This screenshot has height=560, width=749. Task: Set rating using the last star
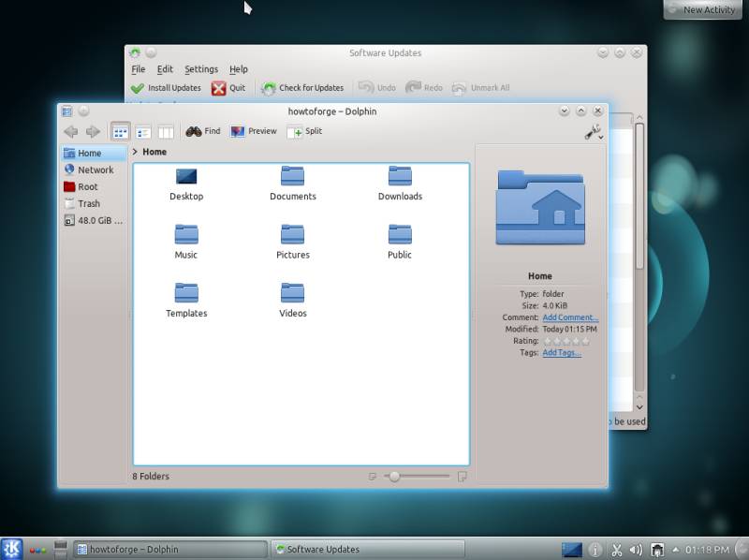click(585, 341)
